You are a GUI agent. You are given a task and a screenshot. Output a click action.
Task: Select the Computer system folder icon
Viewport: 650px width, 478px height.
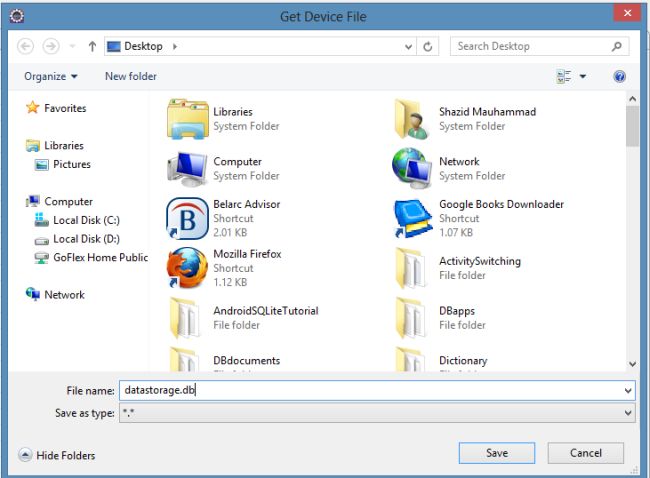(x=188, y=169)
